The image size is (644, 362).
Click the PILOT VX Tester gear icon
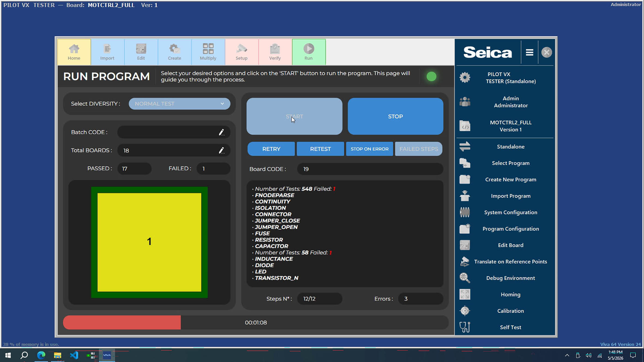tap(465, 78)
